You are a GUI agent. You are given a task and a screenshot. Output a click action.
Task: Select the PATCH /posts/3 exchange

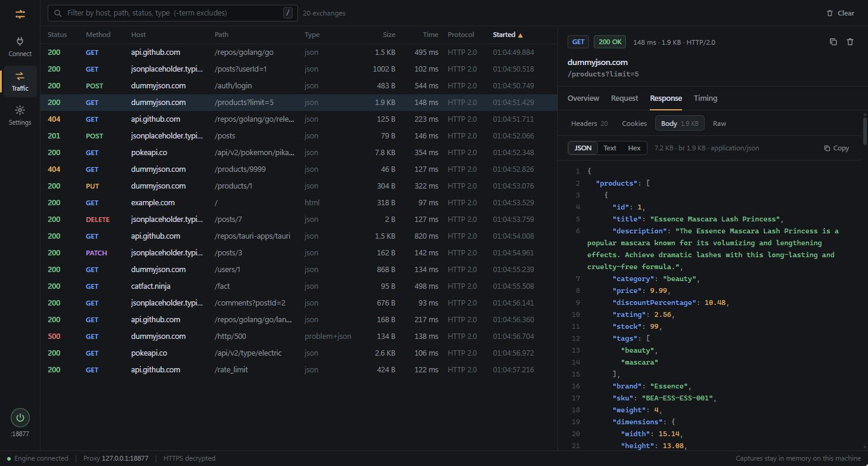coord(299,253)
